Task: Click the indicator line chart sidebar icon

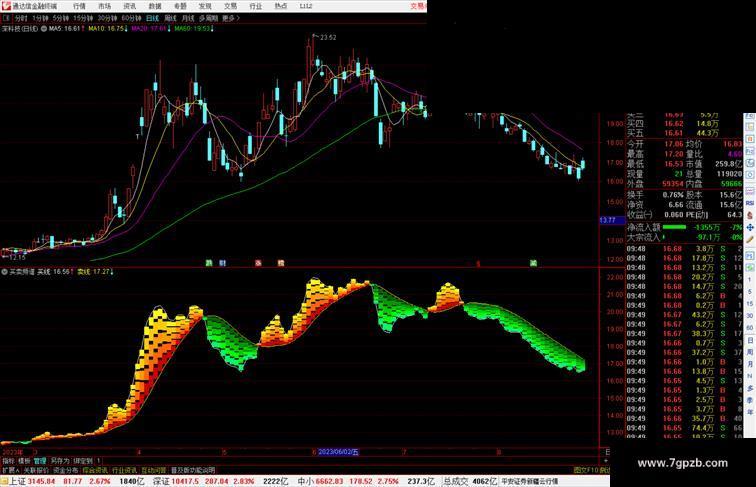Action: (x=750, y=191)
